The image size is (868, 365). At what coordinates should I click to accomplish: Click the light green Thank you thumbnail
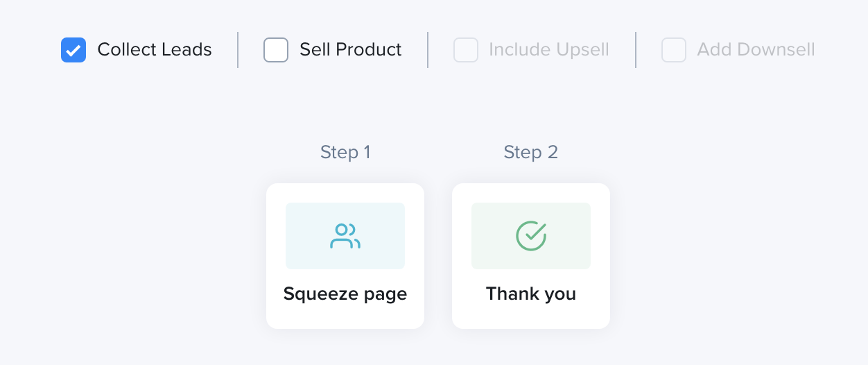[531, 236]
